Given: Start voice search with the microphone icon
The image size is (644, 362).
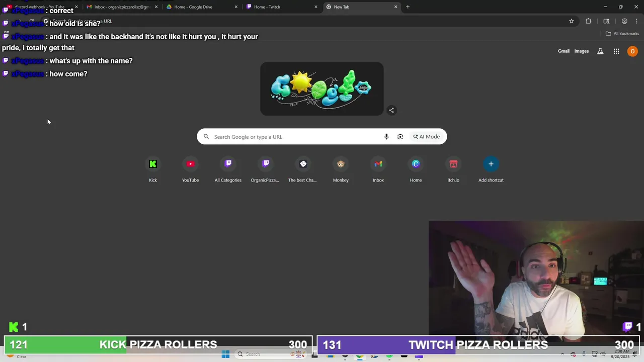Looking at the screenshot, I should pos(386,137).
